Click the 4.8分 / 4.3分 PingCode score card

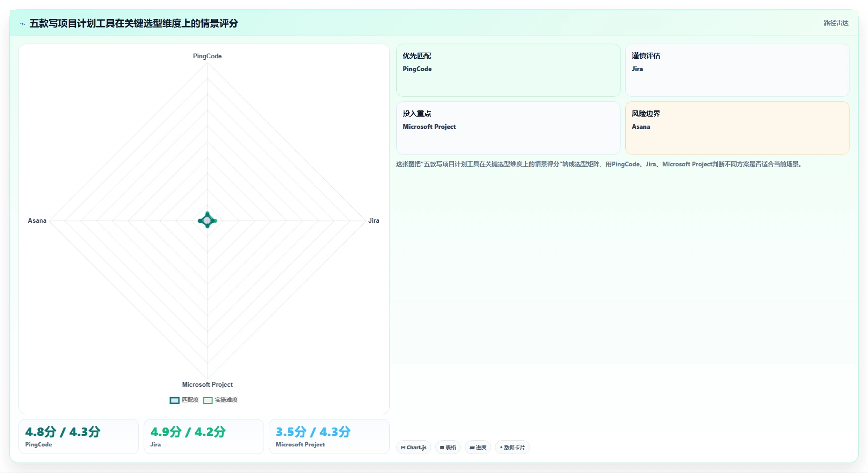click(x=79, y=437)
